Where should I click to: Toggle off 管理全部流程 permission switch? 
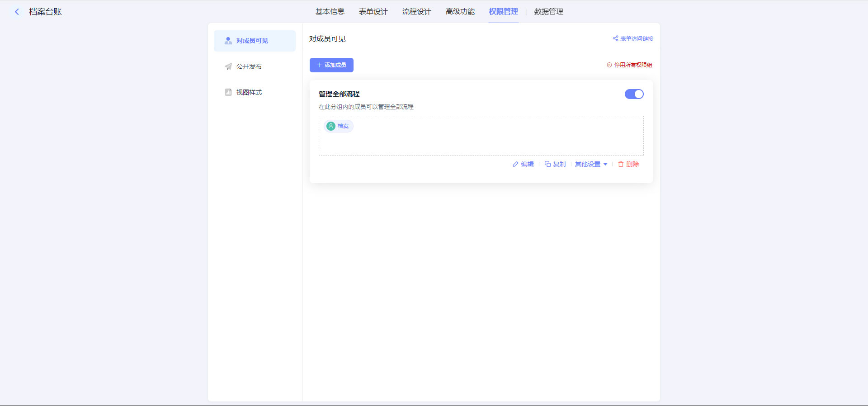[634, 94]
